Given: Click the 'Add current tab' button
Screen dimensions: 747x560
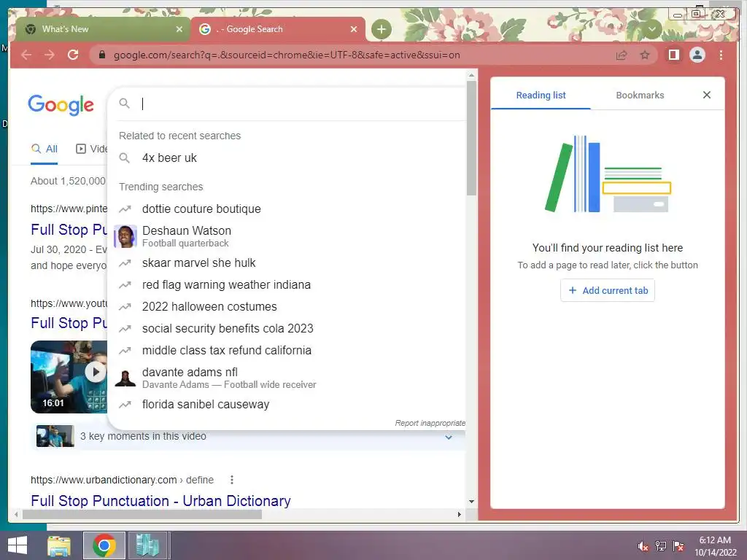Looking at the screenshot, I should point(608,290).
